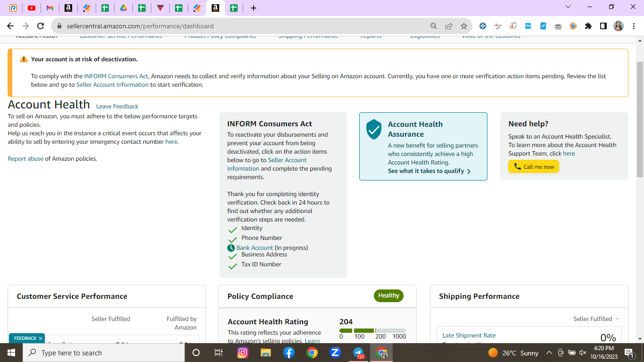Click the address bar URL field
The image size is (644, 362).
tap(140, 26)
